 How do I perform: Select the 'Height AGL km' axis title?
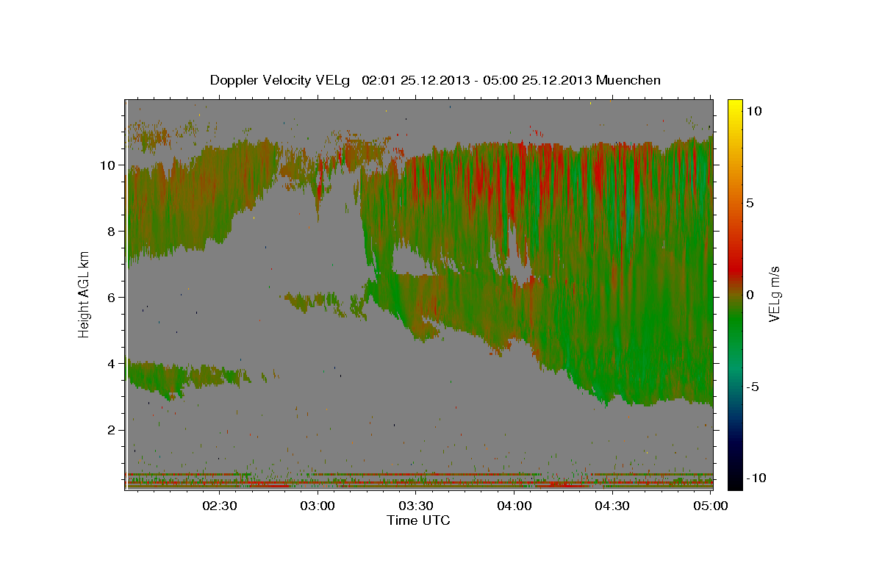click(x=85, y=294)
